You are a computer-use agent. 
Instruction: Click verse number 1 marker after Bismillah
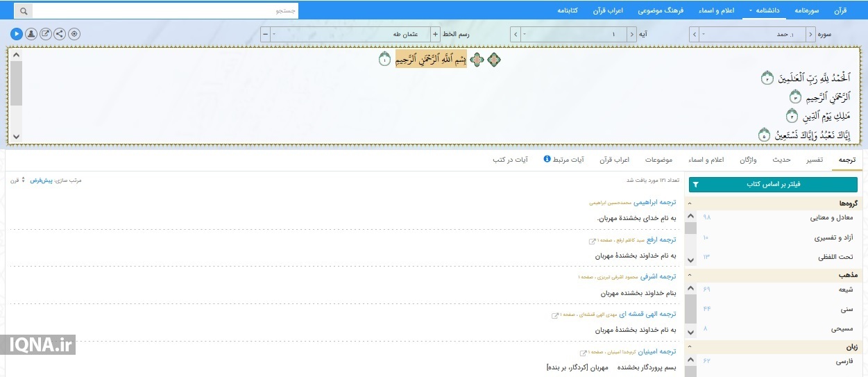[x=385, y=60]
